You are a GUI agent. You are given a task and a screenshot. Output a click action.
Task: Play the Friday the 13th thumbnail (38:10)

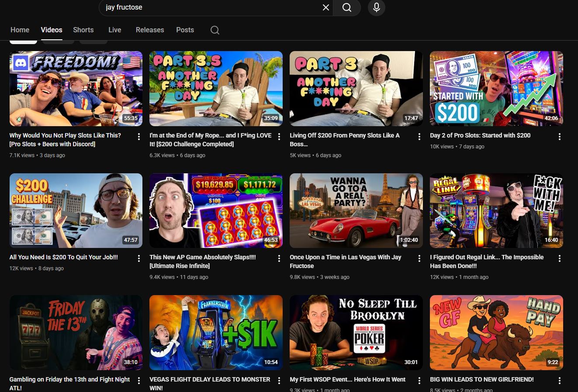coord(76,333)
